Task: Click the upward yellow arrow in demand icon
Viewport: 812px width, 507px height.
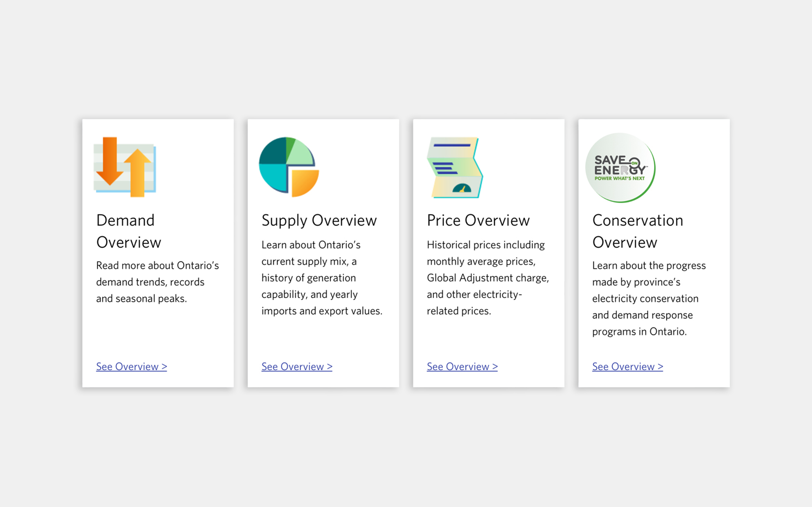Action: [x=138, y=173]
